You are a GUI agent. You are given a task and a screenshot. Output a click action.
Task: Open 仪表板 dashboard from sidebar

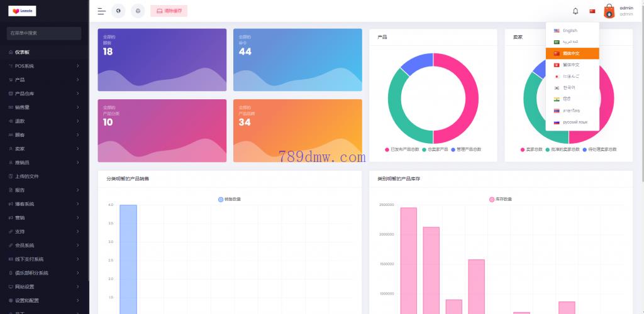pyautogui.click(x=22, y=52)
